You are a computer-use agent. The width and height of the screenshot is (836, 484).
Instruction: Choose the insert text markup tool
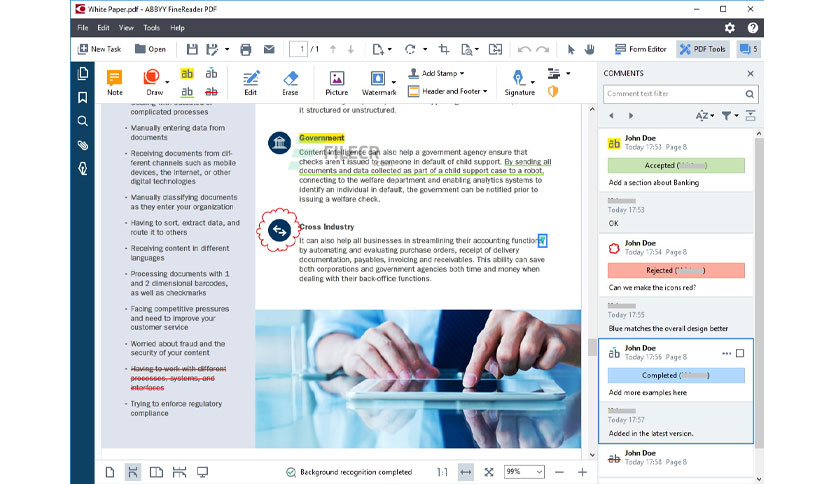[x=212, y=74]
